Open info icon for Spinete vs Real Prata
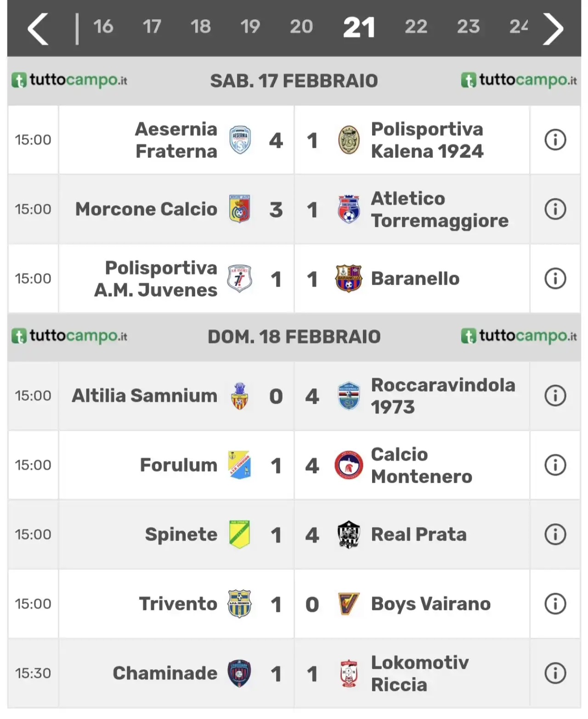This screenshot has width=588, height=719. pos(555,534)
